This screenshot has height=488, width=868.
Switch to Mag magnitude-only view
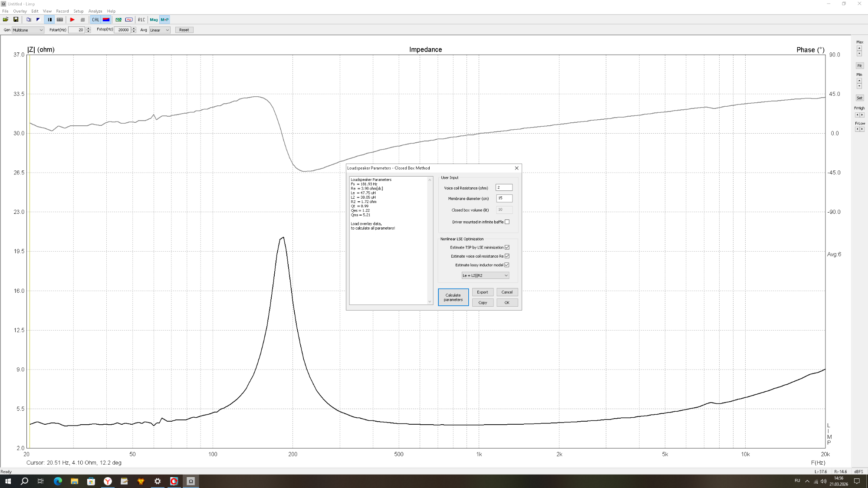[154, 20]
